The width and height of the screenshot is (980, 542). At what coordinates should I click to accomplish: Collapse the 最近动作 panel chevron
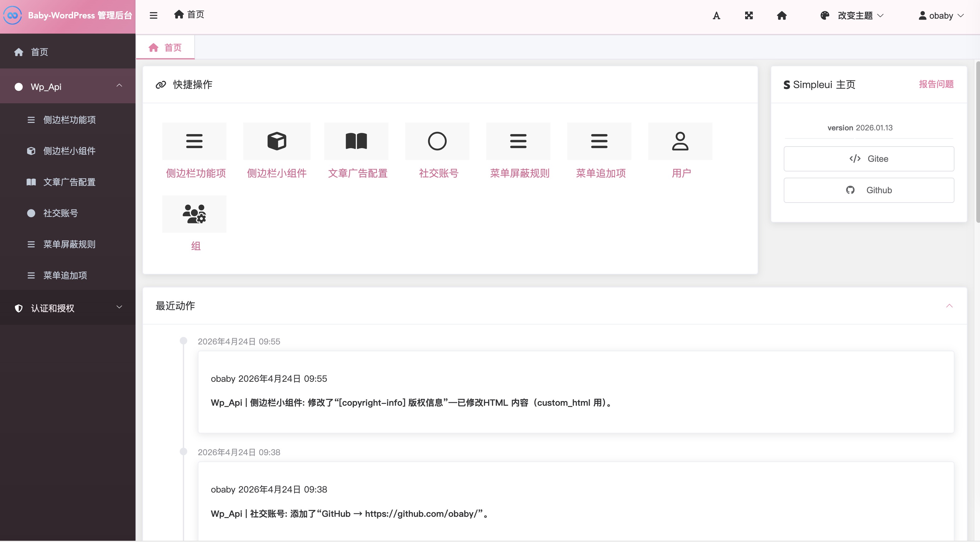pyautogui.click(x=949, y=306)
